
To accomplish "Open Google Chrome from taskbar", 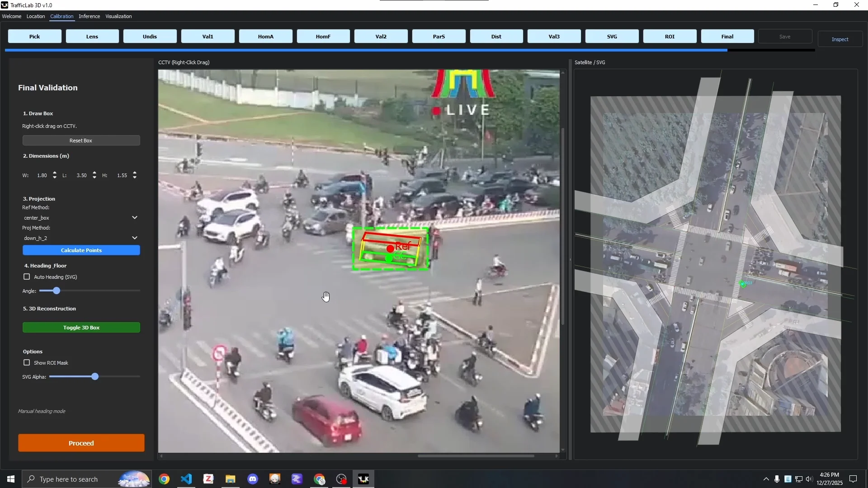I will (164, 479).
